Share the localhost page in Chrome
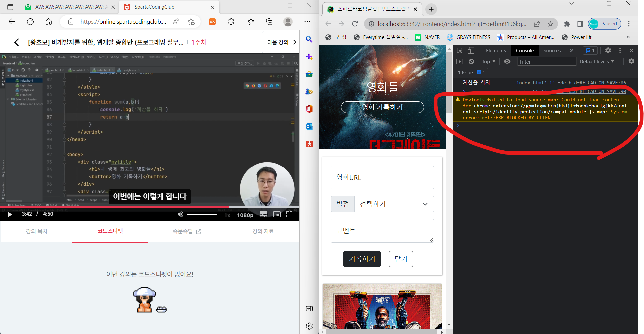The image size is (644, 334). pyautogui.click(x=537, y=24)
